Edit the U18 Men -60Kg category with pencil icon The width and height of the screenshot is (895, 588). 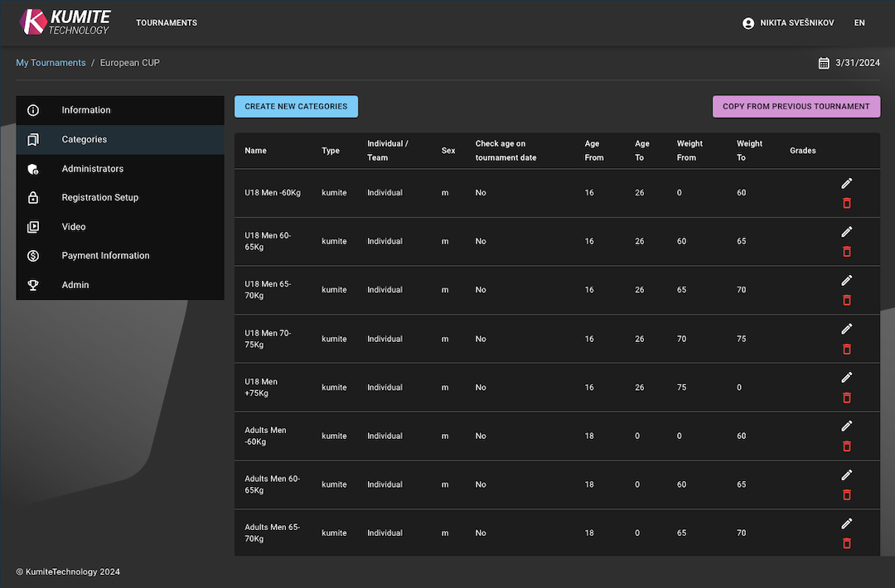(846, 183)
